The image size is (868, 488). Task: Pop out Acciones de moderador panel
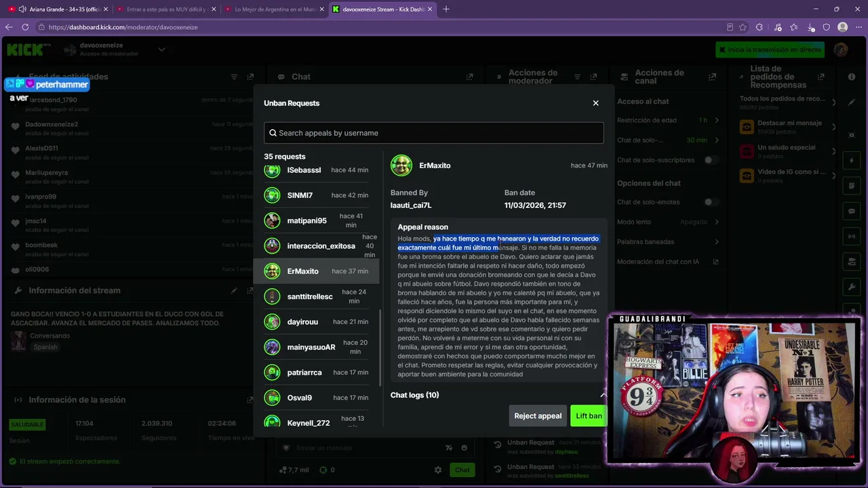pyautogui.click(x=593, y=77)
